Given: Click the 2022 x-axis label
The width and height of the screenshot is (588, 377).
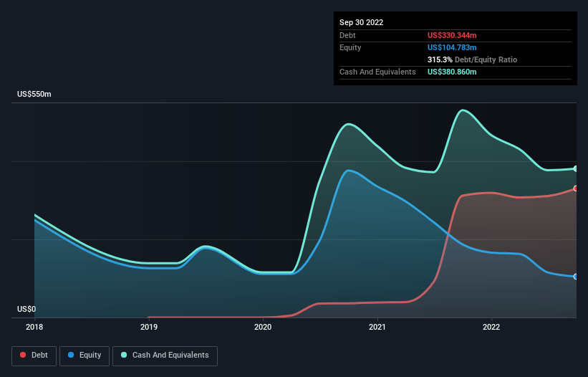Looking at the screenshot, I should (491, 327).
